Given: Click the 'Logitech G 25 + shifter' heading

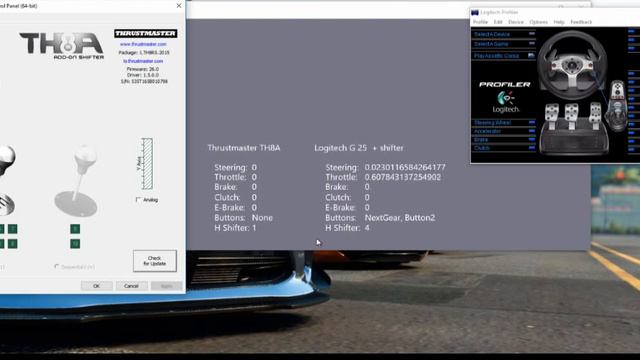Looking at the screenshot, I should click(x=359, y=148).
